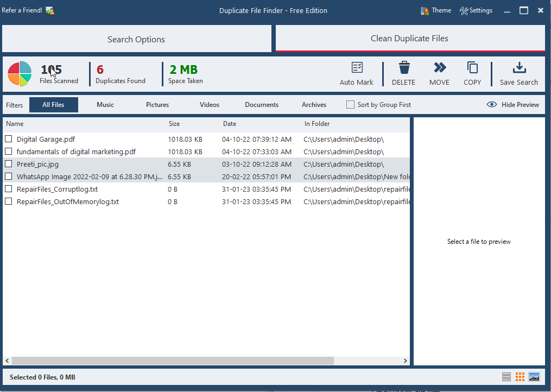Click the Auto Mark icon
The height and width of the screenshot is (392, 551).
[357, 68]
